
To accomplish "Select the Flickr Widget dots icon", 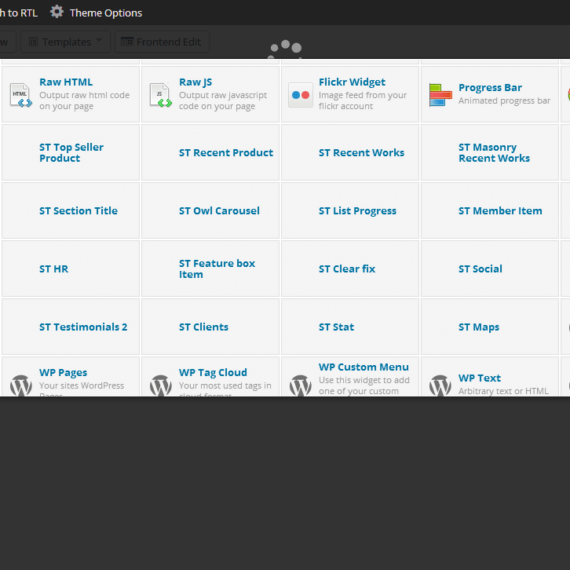I will point(300,95).
